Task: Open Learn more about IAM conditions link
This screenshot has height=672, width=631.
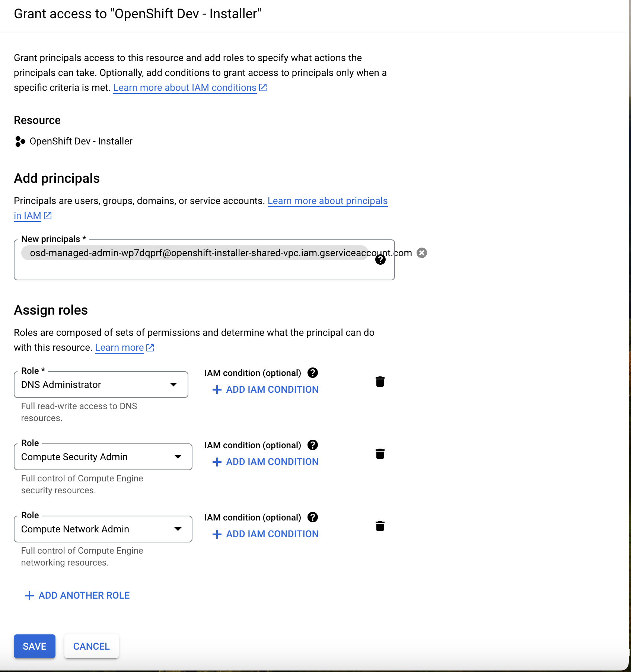Action: (x=185, y=87)
